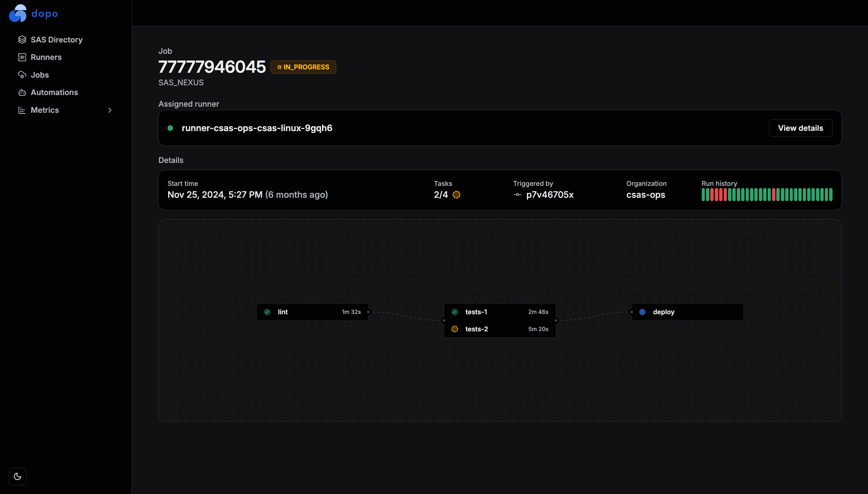
Task: Click the dopo cloud logo icon
Action: 18,13
